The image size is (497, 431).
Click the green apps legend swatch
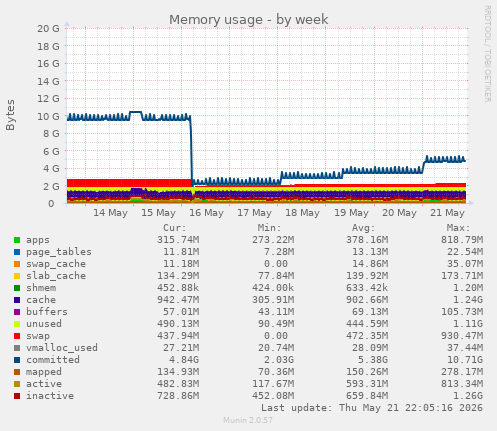tap(17, 240)
